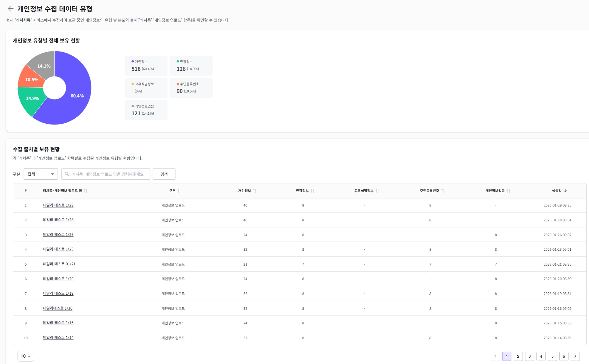Image resolution: width=589 pixels, height=364 pixels.
Task: Go to pagination page 2
Action: pos(518,356)
